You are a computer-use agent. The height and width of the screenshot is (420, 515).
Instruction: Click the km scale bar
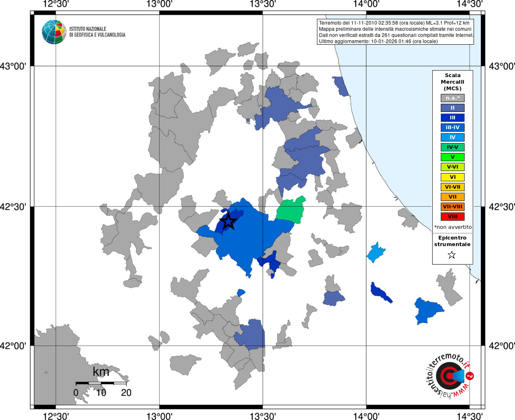click(x=101, y=383)
